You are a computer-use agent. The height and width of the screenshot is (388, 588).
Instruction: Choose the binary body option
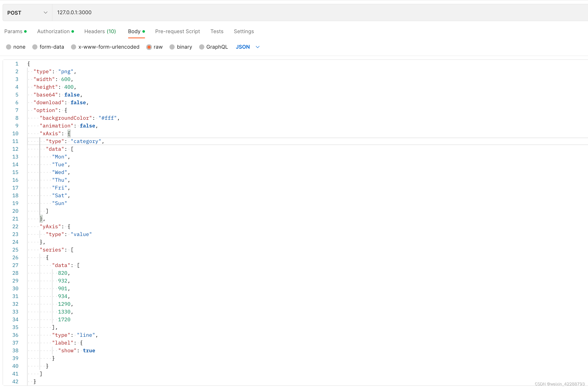click(x=172, y=47)
